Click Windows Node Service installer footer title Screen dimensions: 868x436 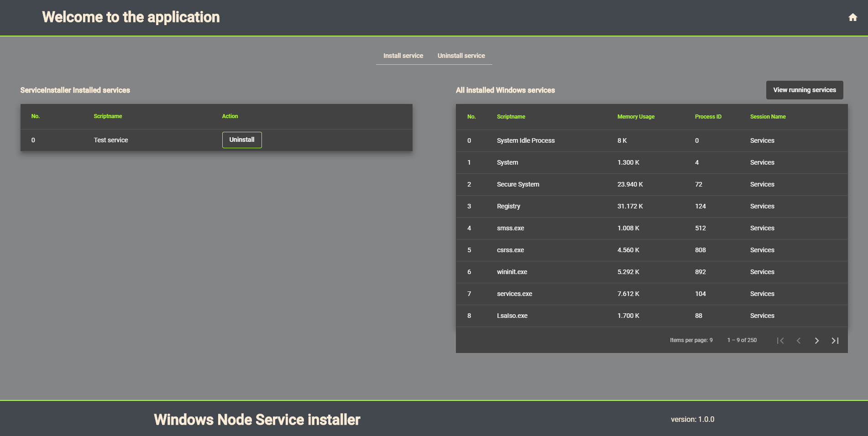257,420
